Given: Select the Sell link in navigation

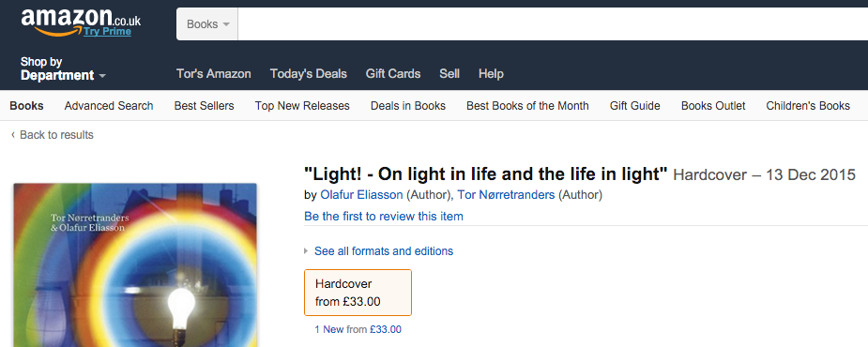Looking at the screenshot, I should 449,73.
